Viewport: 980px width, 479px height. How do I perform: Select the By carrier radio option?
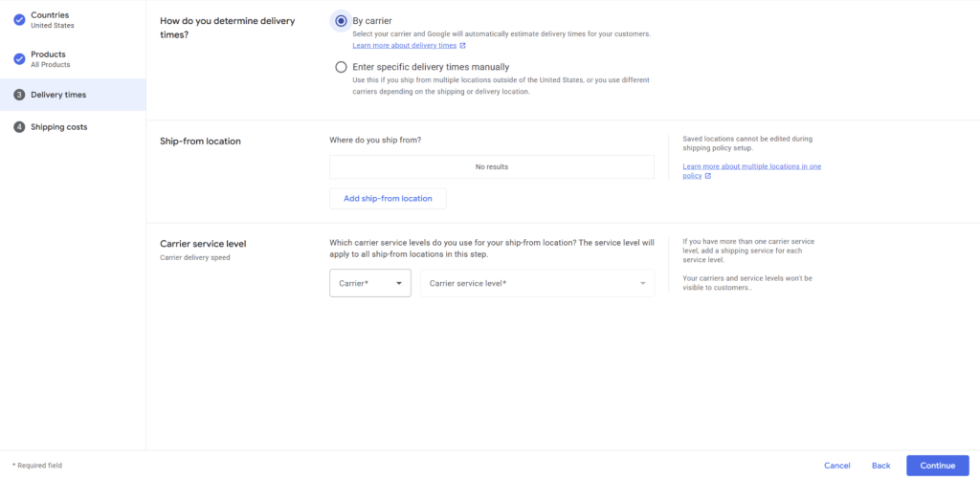coord(341,20)
